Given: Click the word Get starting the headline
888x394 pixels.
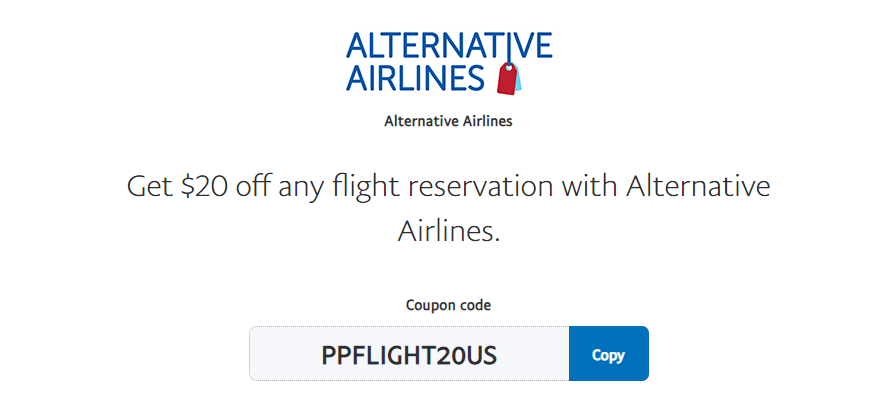Looking at the screenshot, I should coord(149,187).
